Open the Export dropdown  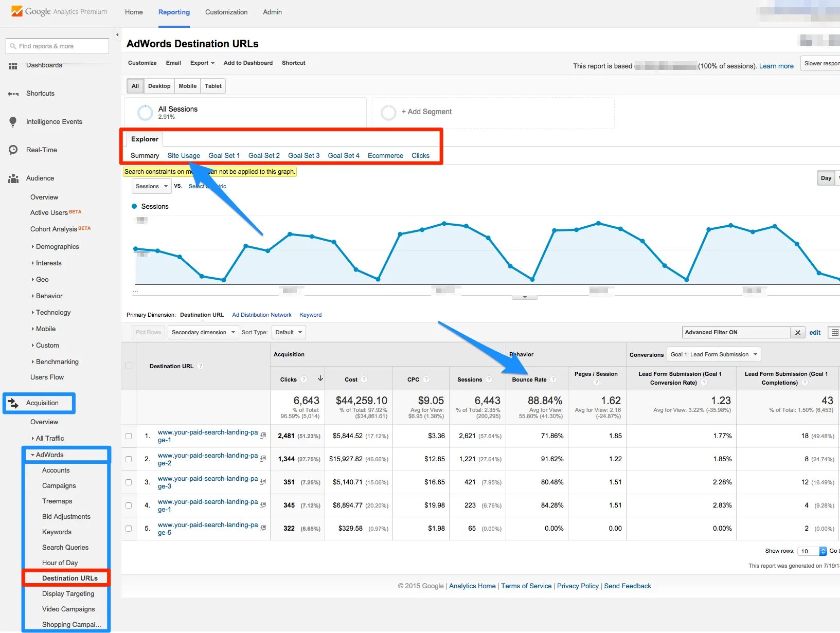(x=202, y=63)
